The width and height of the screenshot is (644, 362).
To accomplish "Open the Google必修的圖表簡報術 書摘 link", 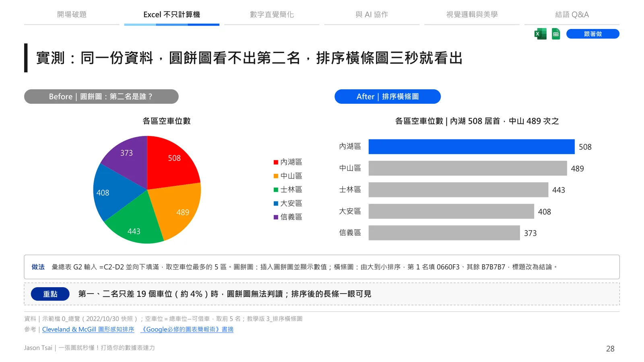I will (x=187, y=329).
